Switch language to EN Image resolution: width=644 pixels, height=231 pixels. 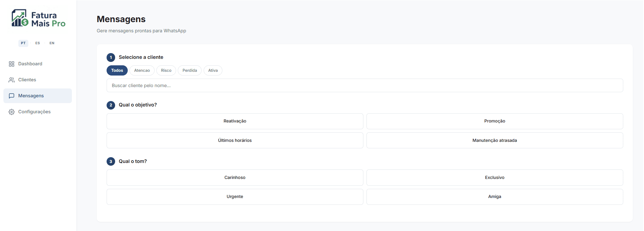pyautogui.click(x=52, y=43)
